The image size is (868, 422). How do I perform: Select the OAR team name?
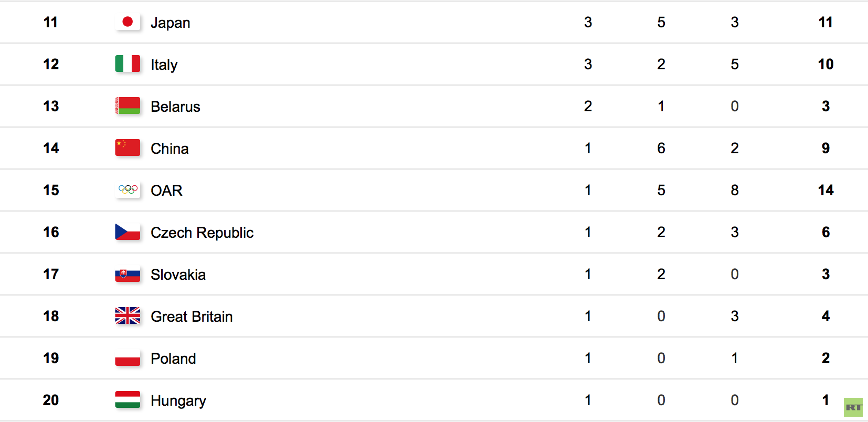pos(166,191)
